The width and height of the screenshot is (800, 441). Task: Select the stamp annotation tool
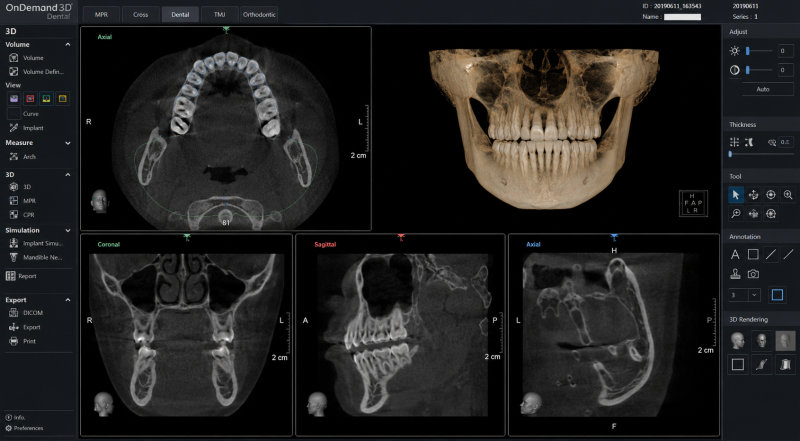735,274
